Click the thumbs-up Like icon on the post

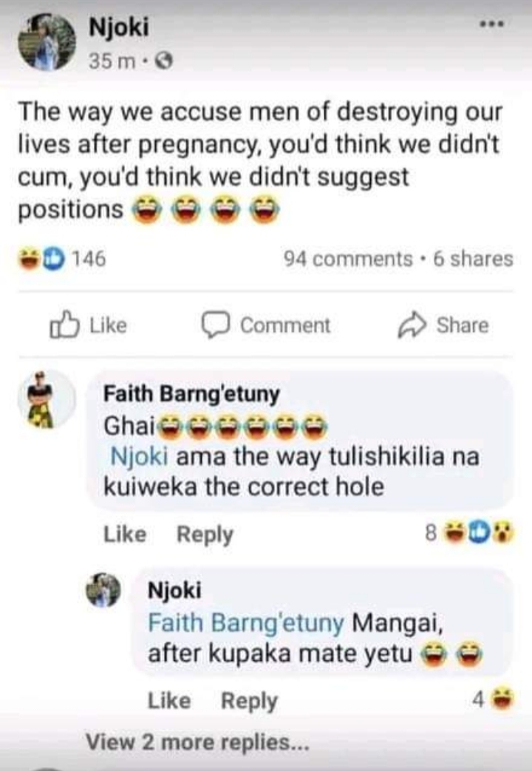tap(64, 325)
